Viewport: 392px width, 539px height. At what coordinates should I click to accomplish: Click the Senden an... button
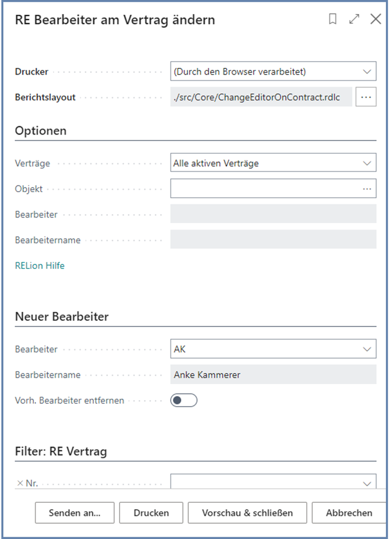coord(75,512)
